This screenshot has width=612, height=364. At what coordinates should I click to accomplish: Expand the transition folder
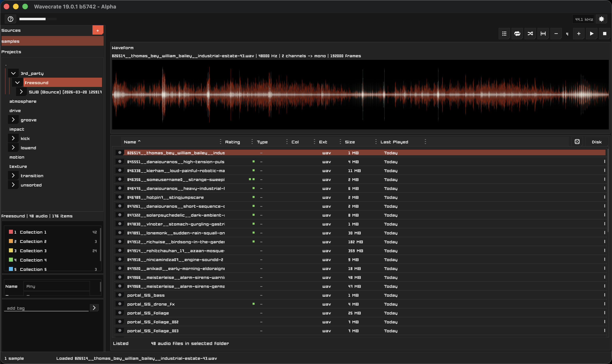pos(13,176)
